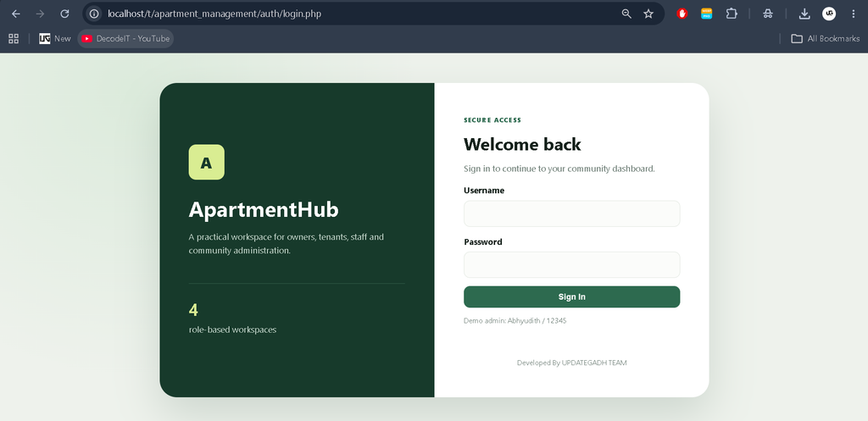Open the Chrome three-dot menu
Viewport: 868px width, 421px height.
pos(853,14)
